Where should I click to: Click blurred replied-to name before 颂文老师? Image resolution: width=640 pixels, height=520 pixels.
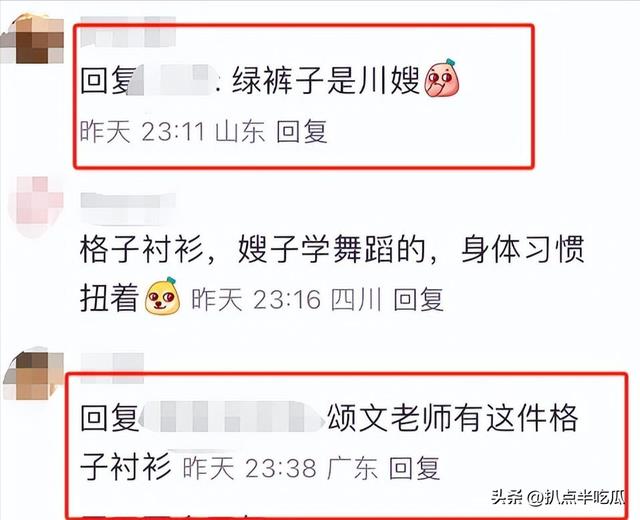tap(231, 417)
